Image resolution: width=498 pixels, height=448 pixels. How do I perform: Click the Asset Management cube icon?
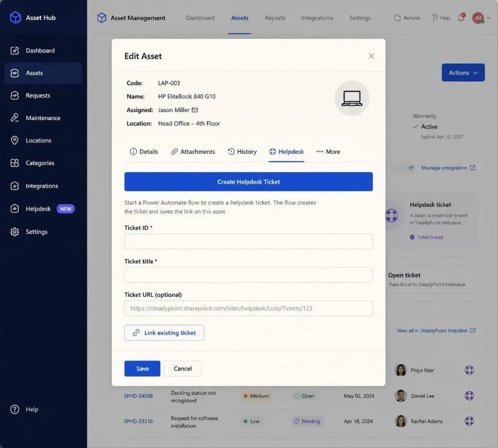102,18
